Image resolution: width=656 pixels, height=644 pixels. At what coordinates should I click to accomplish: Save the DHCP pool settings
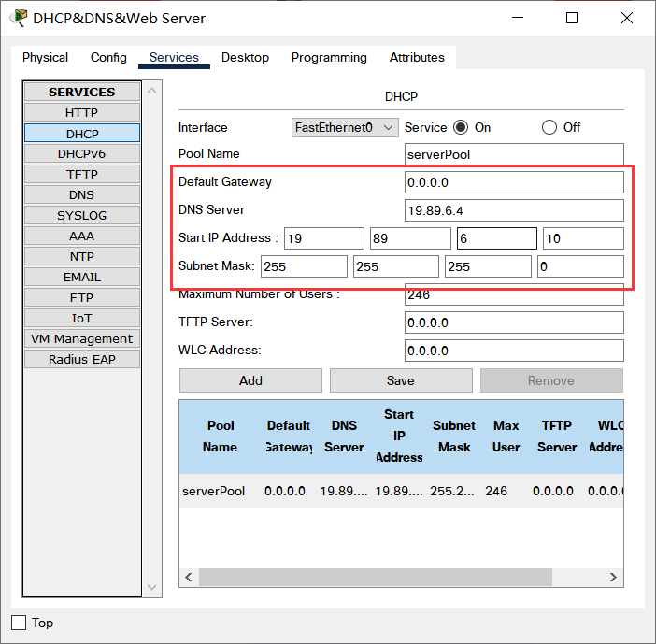coord(401,380)
